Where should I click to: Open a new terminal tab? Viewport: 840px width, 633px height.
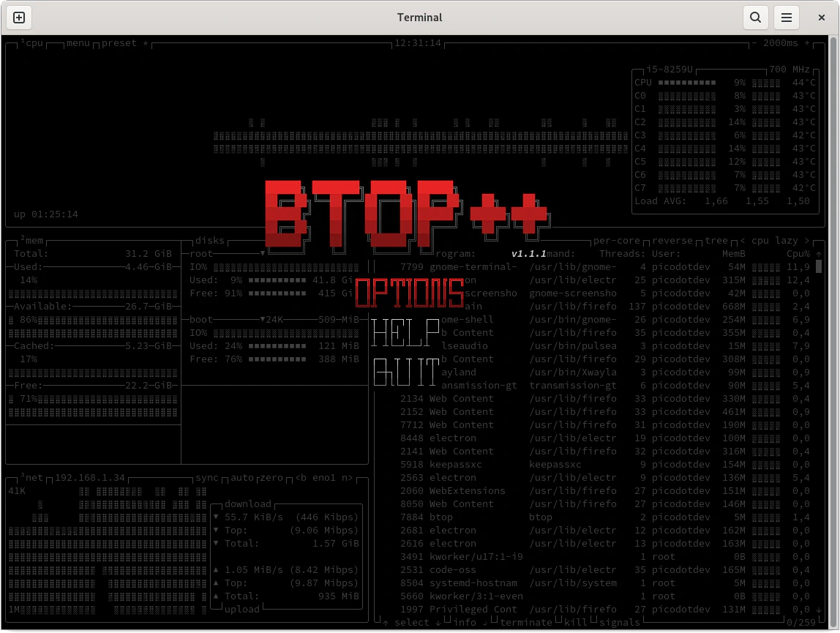[20, 18]
